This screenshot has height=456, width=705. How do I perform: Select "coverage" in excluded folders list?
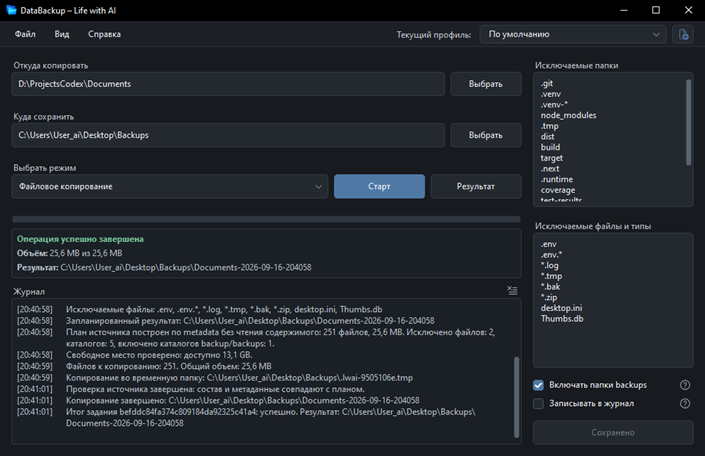pyautogui.click(x=558, y=190)
